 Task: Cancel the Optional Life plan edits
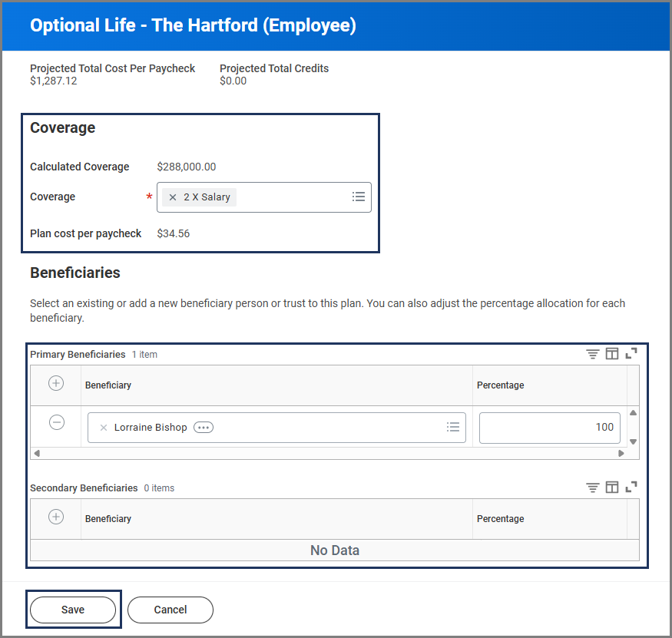coord(170,610)
